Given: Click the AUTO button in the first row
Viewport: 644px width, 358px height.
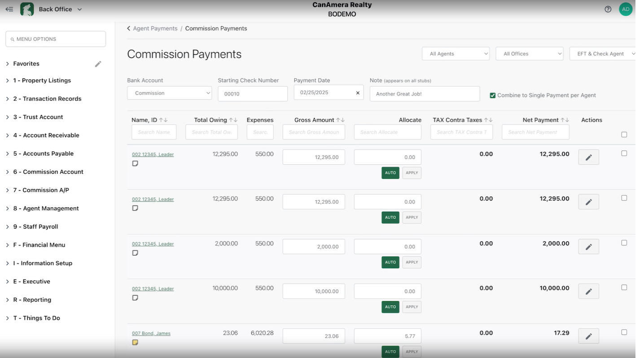Looking at the screenshot, I should (x=390, y=173).
